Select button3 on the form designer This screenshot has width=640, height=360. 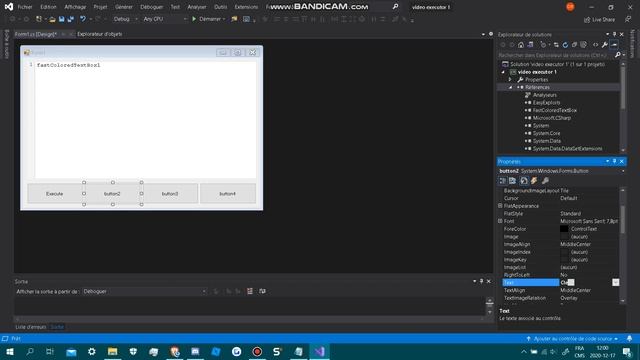click(x=170, y=194)
